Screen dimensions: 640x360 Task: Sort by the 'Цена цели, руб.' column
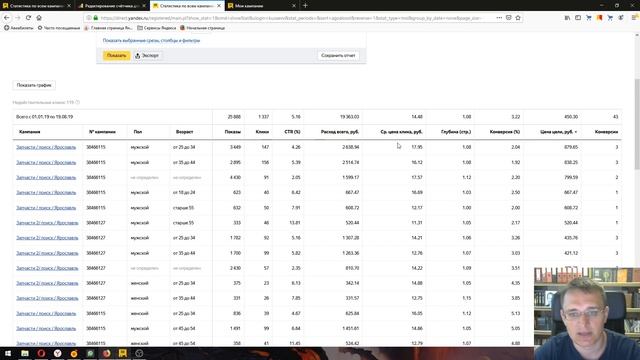(x=558, y=132)
